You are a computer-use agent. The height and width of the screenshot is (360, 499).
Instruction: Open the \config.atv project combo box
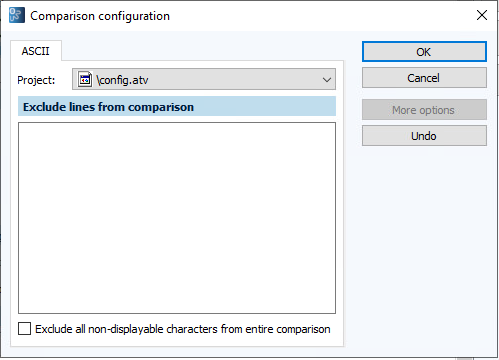[204, 79]
